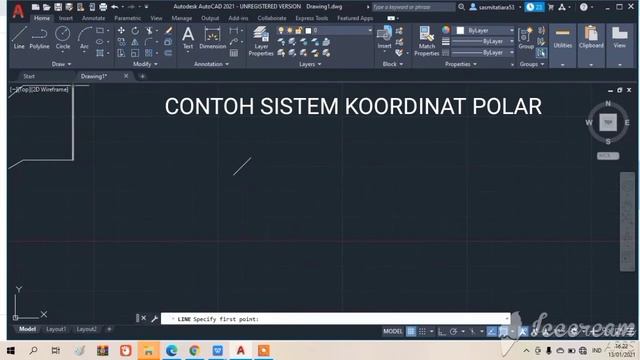The height and width of the screenshot is (360, 640).
Task: Toggle object snap tracking in status bar
Action: [492, 331]
